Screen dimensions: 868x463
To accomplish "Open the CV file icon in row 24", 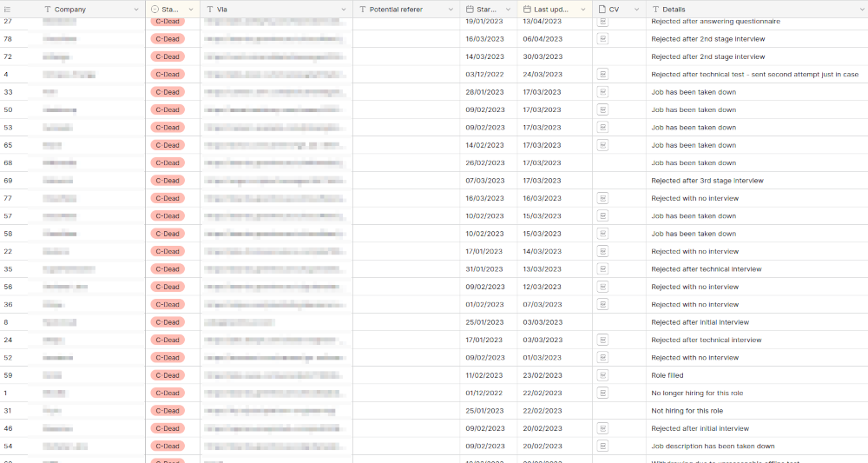I will [602, 340].
